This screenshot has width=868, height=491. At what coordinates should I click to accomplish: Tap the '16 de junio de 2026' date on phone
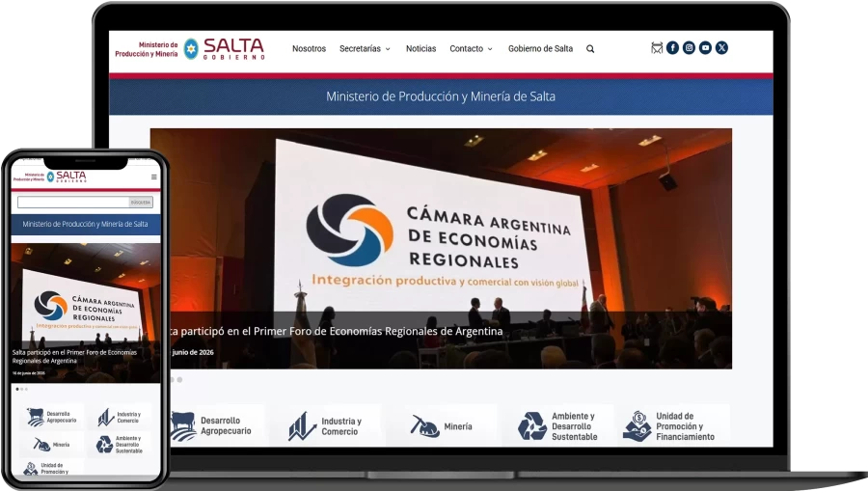[x=29, y=373]
